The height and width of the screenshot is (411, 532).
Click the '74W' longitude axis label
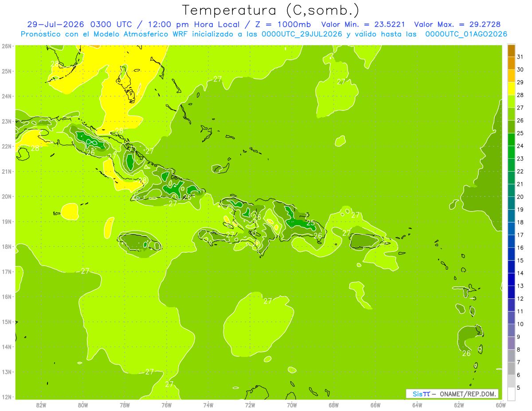(x=208, y=405)
